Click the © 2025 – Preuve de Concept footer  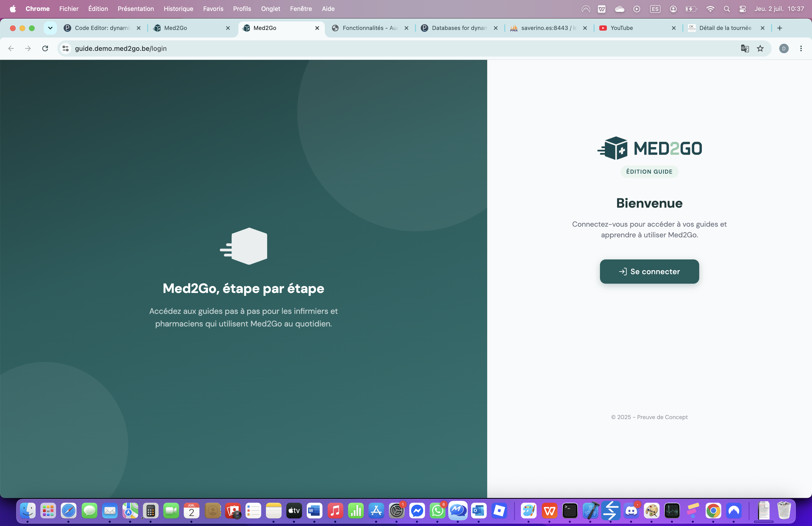coord(649,417)
